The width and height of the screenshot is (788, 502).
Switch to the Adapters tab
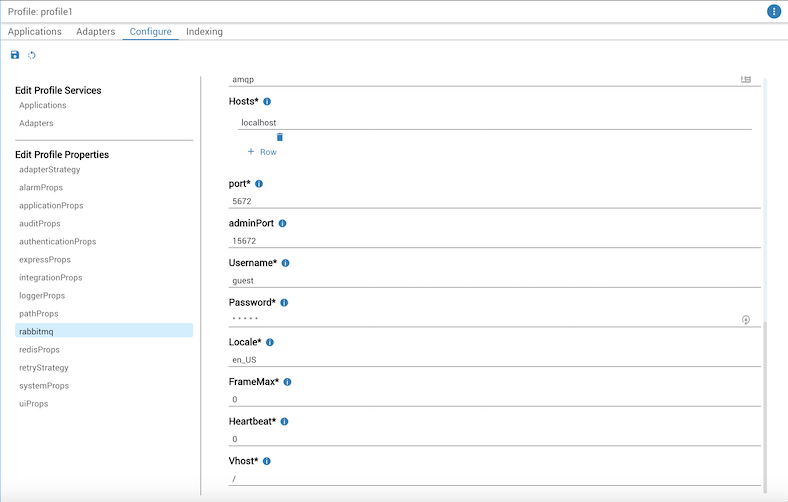95,32
